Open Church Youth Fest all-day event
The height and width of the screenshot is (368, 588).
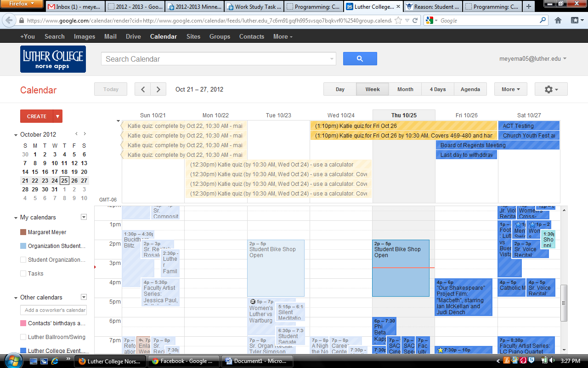[529, 135]
